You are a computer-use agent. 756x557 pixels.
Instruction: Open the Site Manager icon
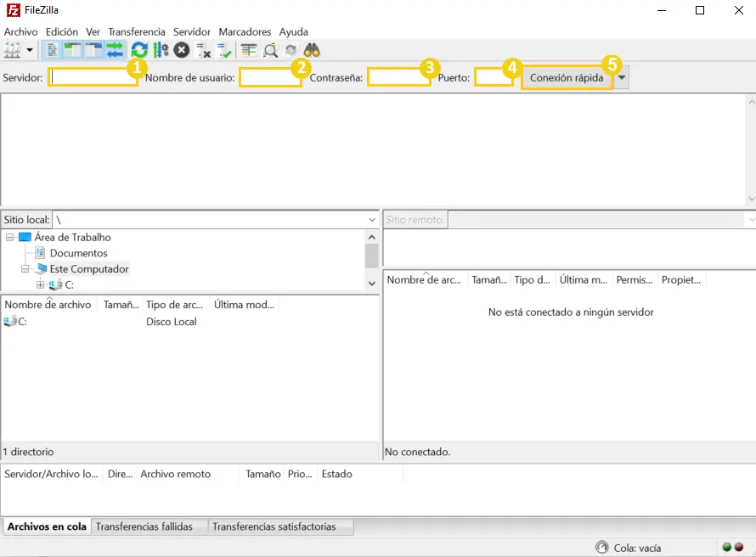[12, 50]
